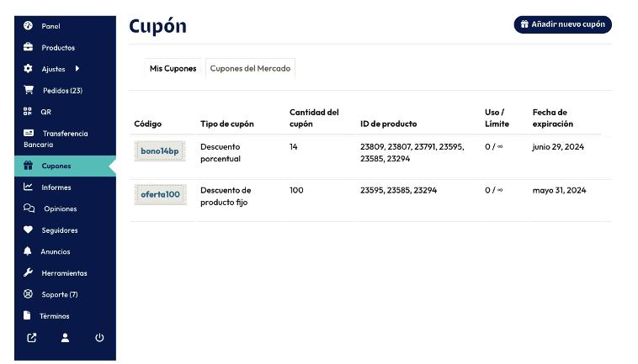Image resolution: width=638 pixels, height=364 pixels.
Task: Click the Pedidos shopping cart icon
Action: (x=29, y=90)
